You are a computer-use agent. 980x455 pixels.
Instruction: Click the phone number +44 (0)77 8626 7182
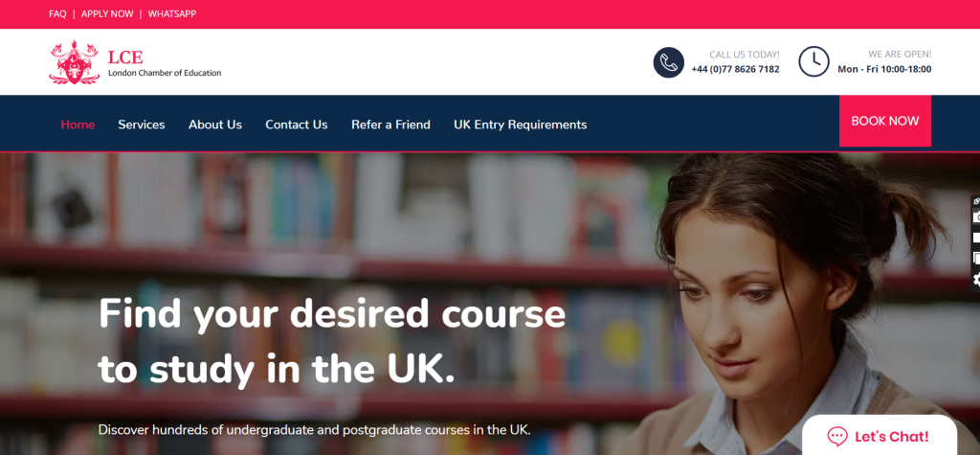[735, 69]
